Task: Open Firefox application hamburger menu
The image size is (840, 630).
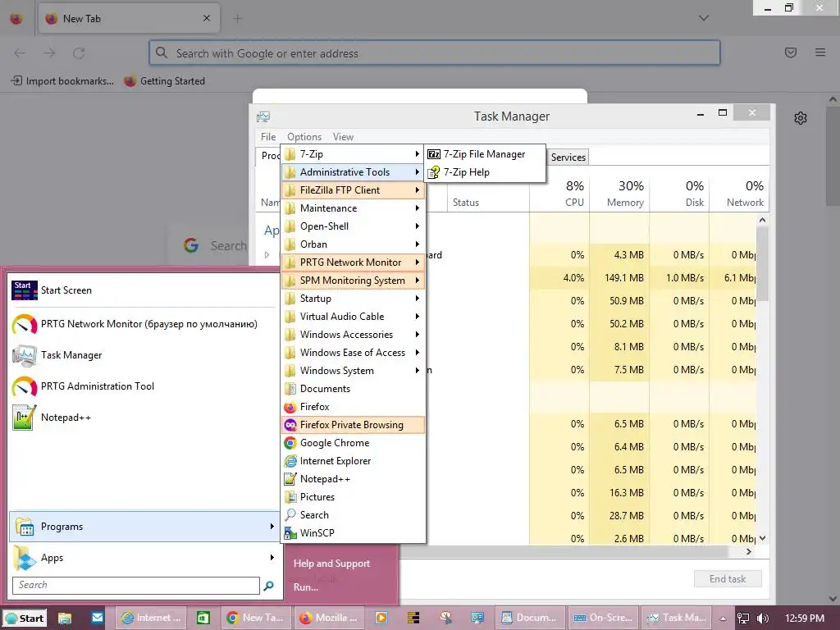Action: coord(820,52)
